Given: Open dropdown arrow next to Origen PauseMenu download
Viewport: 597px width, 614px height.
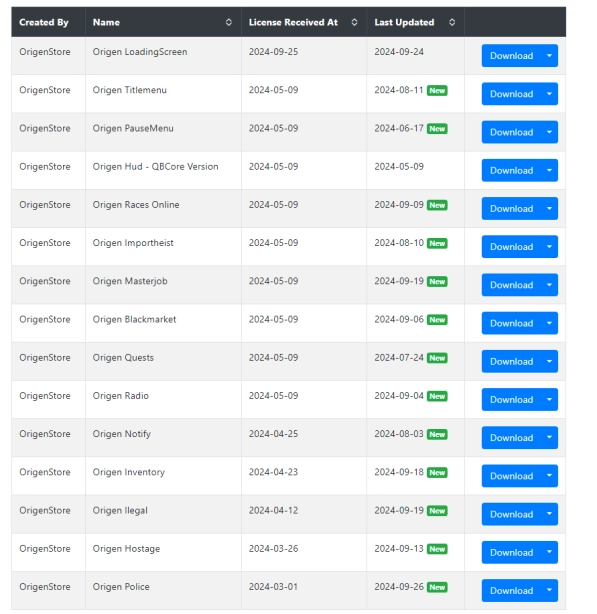Looking at the screenshot, I should tap(549, 132).
